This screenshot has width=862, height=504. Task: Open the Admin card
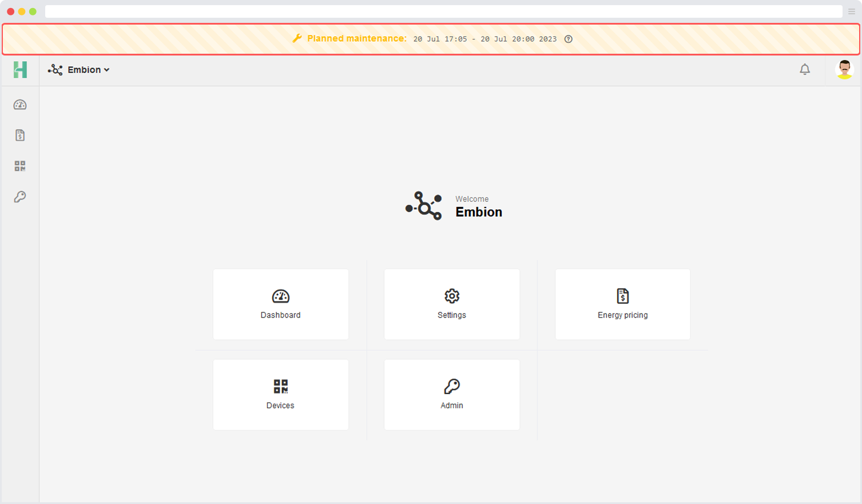click(451, 395)
